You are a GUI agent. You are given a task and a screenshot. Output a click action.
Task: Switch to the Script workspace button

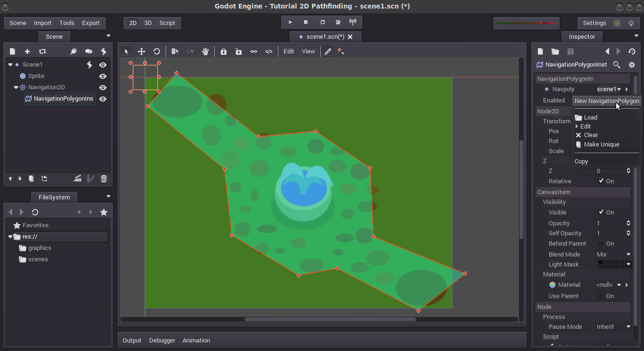167,23
